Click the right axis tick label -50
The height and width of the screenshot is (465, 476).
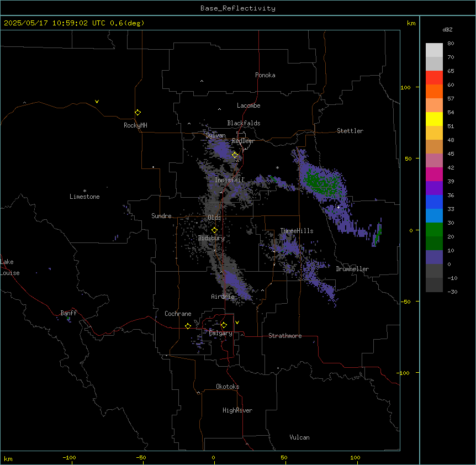point(405,302)
